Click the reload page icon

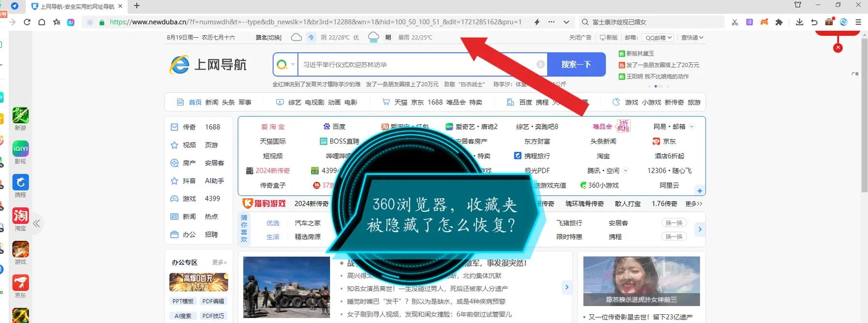click(27, 22)
